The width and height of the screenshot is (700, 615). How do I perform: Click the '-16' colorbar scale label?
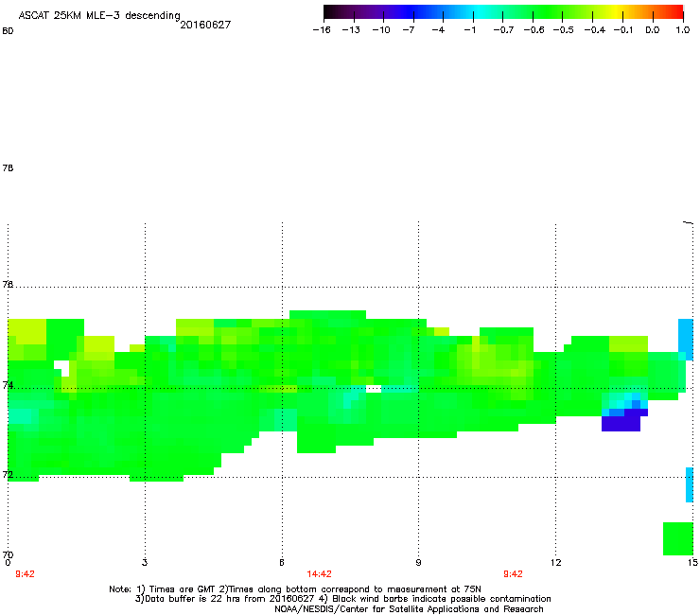tap(322, 30)
